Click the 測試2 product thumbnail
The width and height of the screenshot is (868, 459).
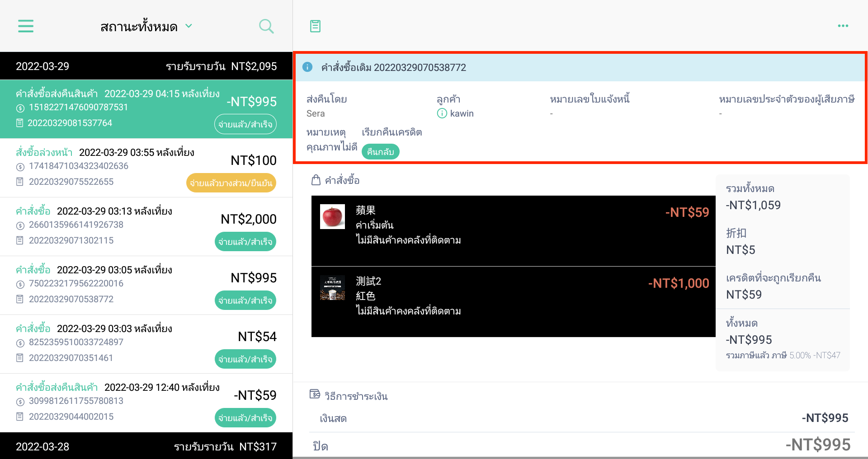(332, 287)
